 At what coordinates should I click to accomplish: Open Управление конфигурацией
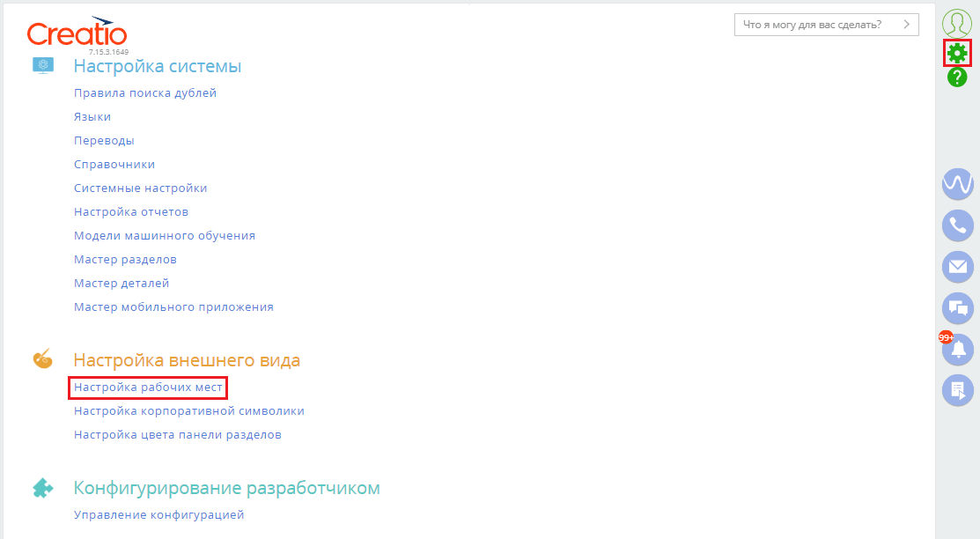158,514
